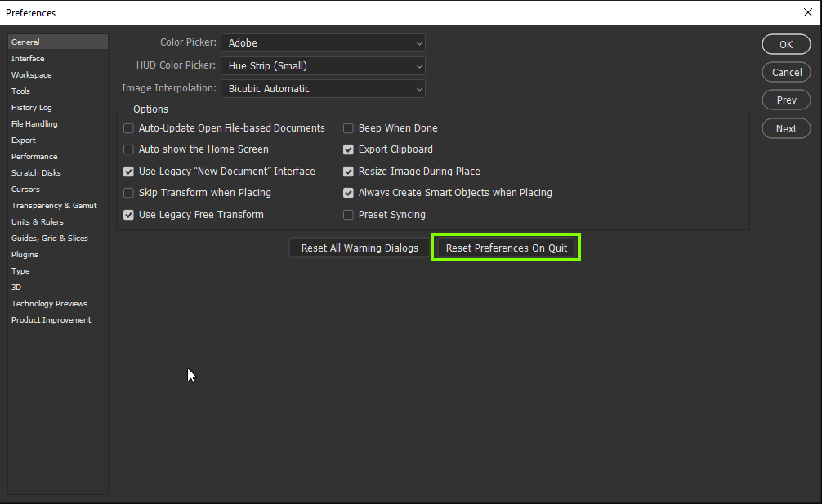Enable Auto show the Home Screen
Viewport: 822px width, 504px height.
pyautogui.click(x=128, y=149)
